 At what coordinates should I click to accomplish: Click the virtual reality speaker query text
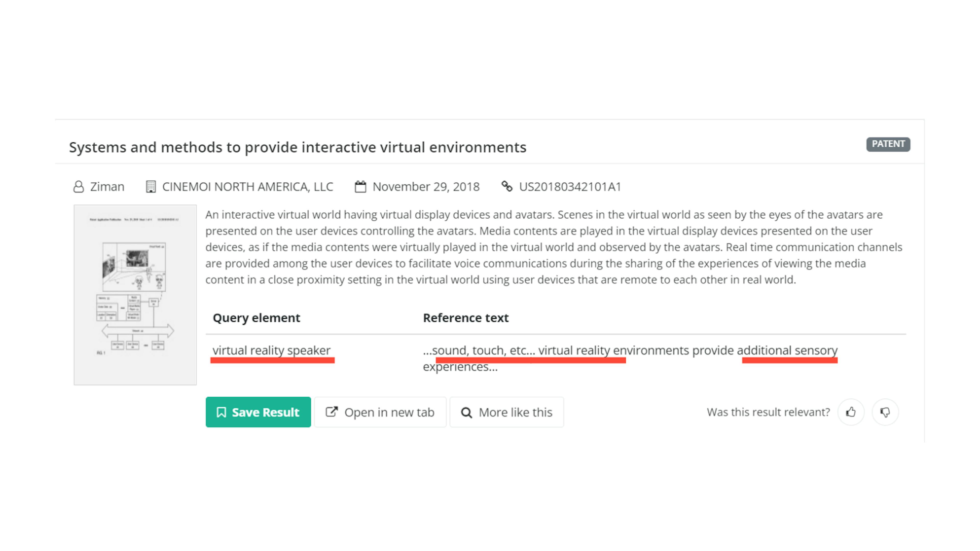[x=271, y=350]
